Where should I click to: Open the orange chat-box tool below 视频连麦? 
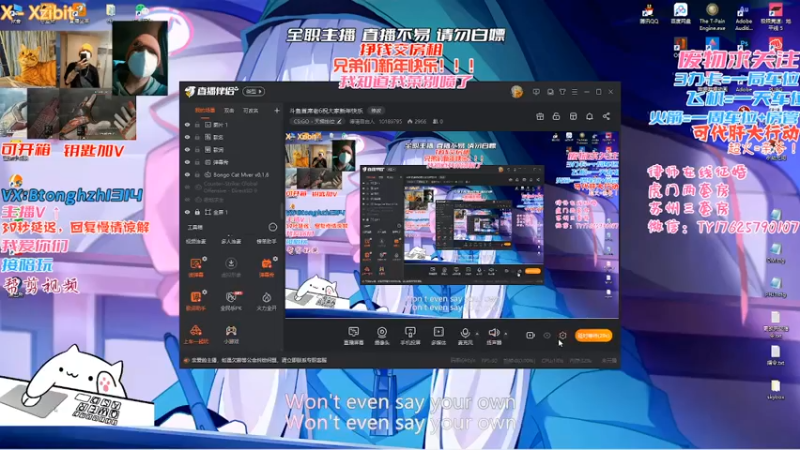[196, 267]
